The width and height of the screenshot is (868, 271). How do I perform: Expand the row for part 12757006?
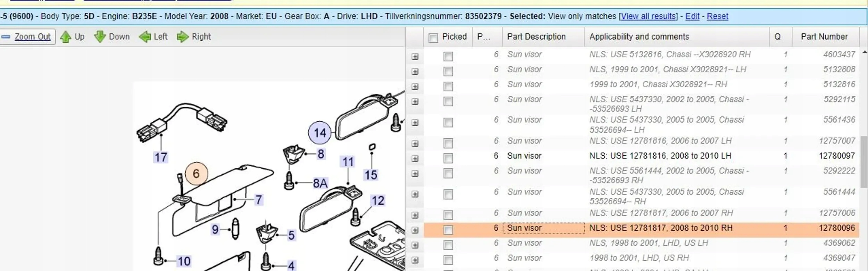click(x=415, y=215)
